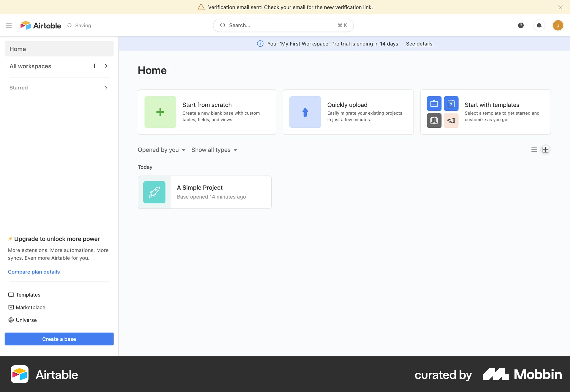Click the book template icon
Image resolution: width=570 pixels, height=392 pixels.
coord(434,120)
